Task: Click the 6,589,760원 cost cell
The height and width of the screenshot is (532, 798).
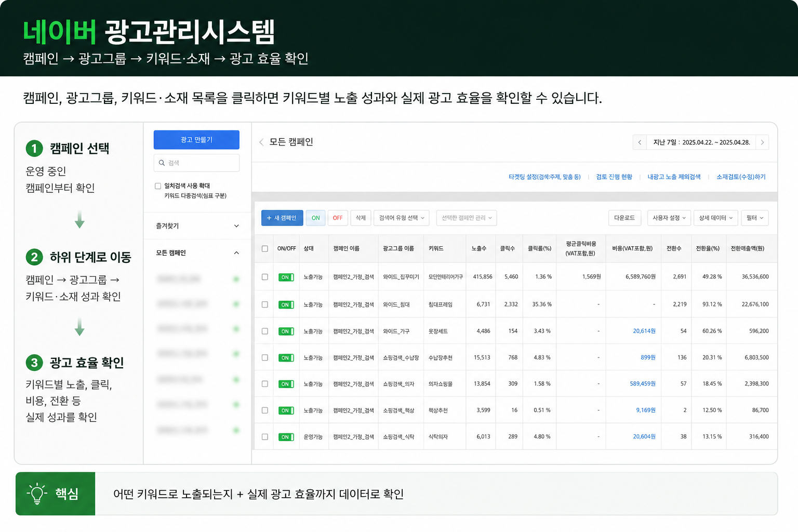Action: pos(641,277)
